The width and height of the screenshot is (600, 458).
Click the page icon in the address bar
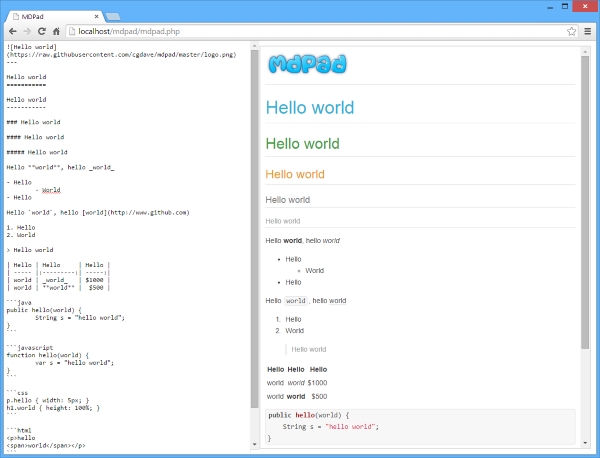[72, 31]
